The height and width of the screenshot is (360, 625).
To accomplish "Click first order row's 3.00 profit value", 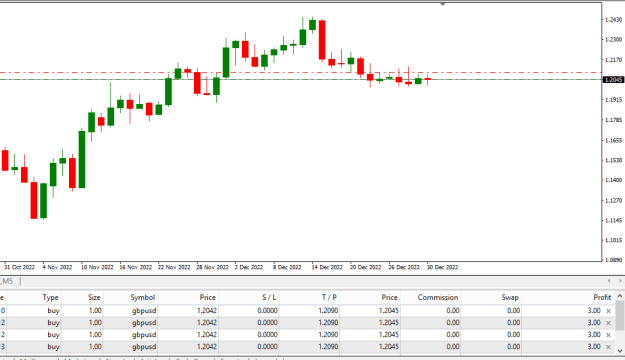I will click(x=594, y=311).
